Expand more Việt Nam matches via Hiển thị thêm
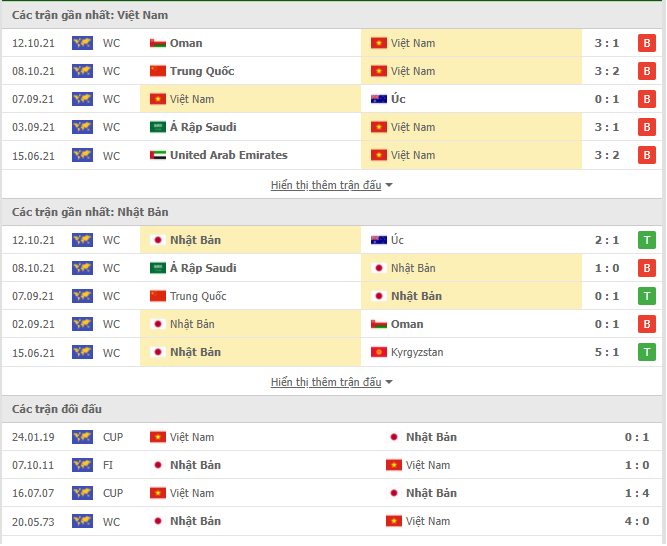This screenshot has width=667, height=546. click(326, 185)
